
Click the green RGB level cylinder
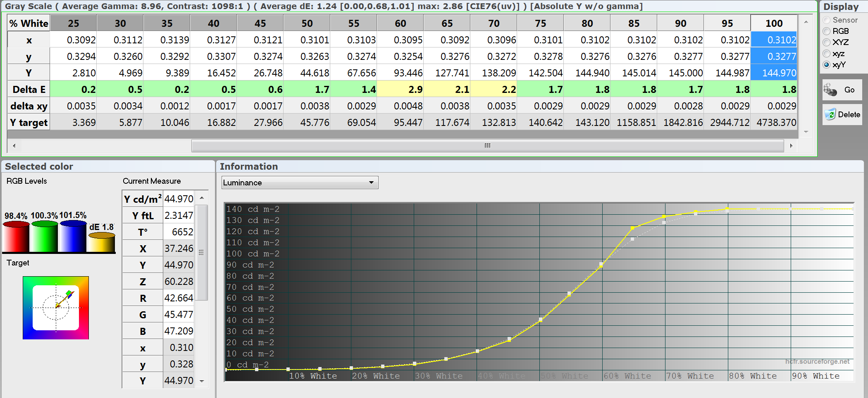[45, 236]
